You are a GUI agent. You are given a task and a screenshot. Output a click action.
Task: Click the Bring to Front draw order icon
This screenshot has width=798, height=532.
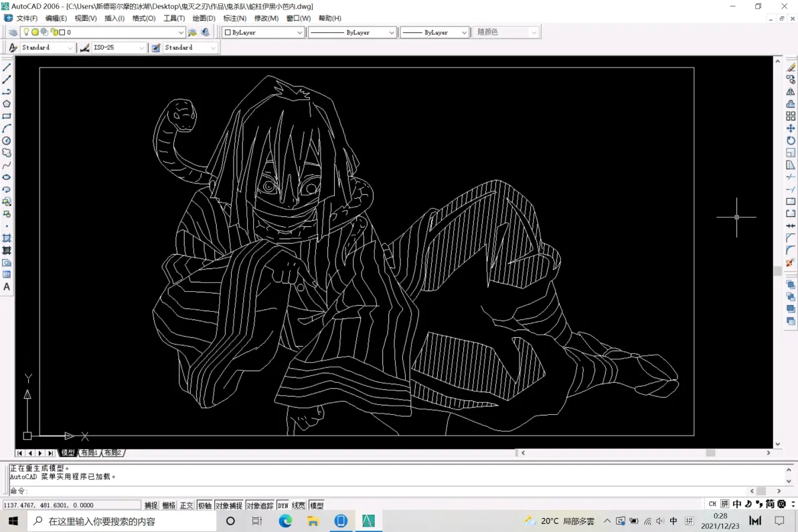[791, 284]
